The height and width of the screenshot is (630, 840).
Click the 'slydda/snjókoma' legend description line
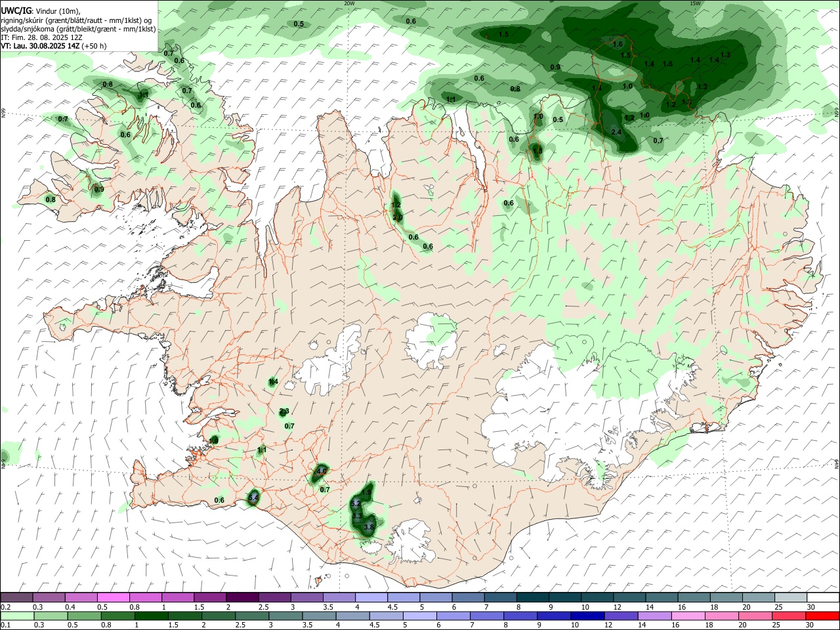click(79, 29)
